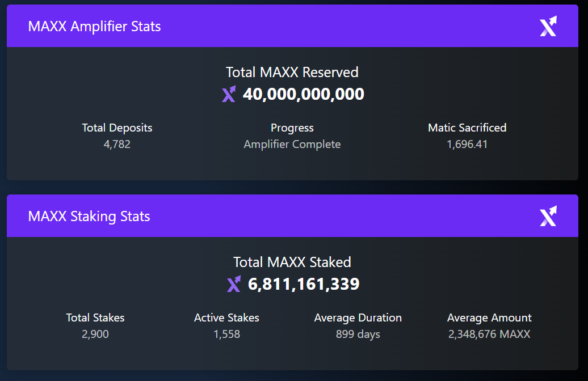Click the Total MAXX Reserved label
Image resolution: width=588 pixels, height=381 pixels.
pyautogui.click(x=292, y=72)
